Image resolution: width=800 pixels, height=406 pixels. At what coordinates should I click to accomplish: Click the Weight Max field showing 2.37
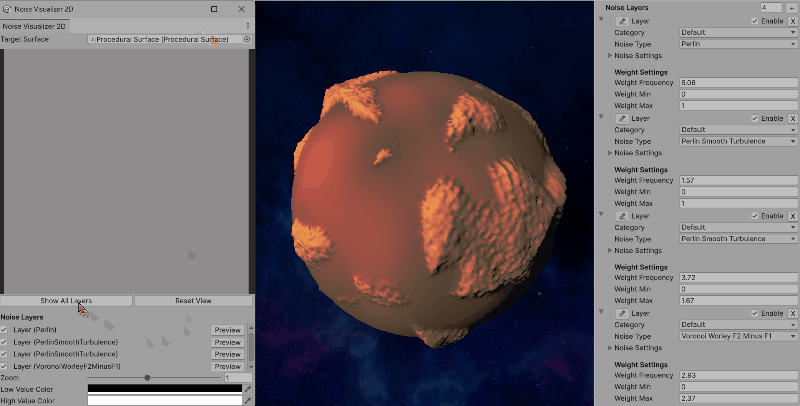coord(738,398)
